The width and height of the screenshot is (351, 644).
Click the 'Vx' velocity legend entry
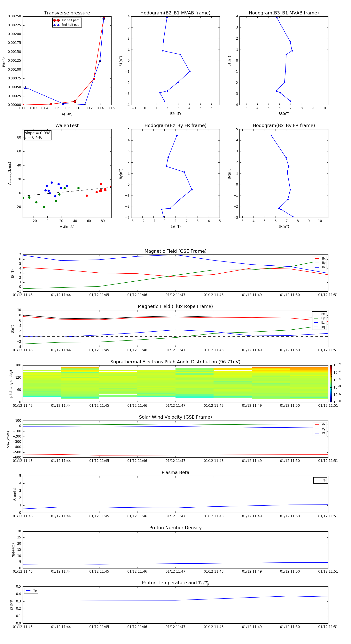320,424
